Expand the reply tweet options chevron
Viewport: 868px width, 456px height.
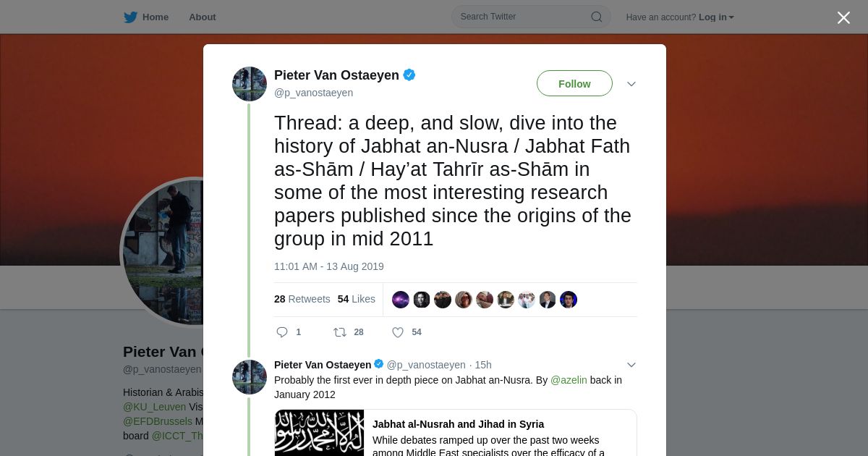point(631,365)
